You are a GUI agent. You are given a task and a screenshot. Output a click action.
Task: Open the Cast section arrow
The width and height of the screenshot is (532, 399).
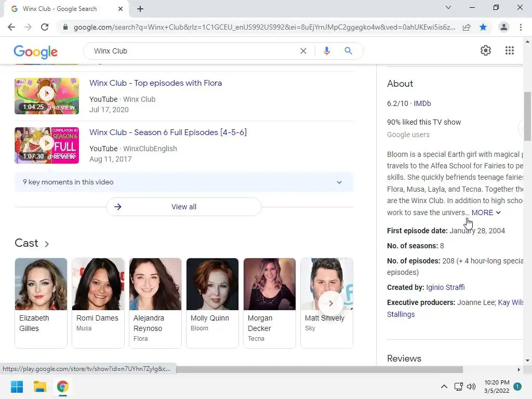pos(47,244)
